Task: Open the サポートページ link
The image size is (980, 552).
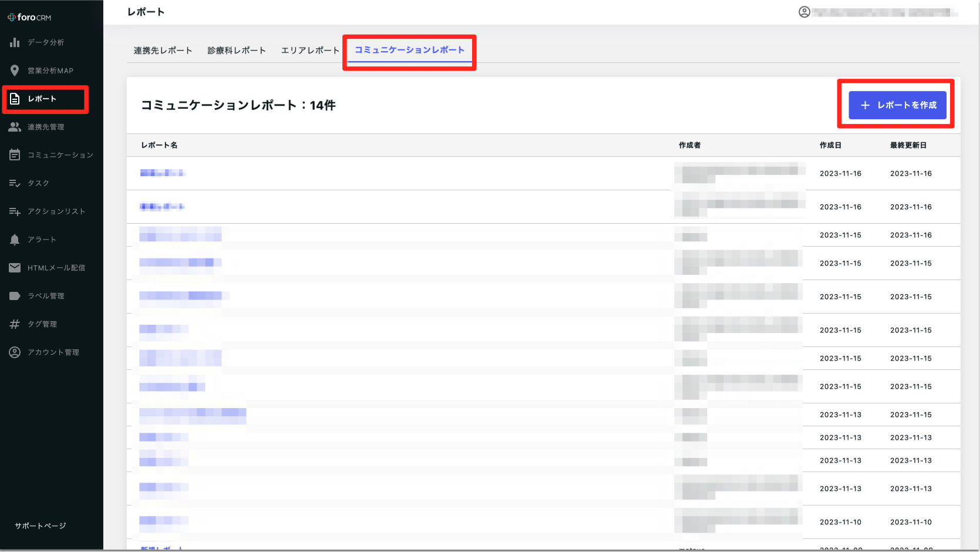Action: coord(41,526)
